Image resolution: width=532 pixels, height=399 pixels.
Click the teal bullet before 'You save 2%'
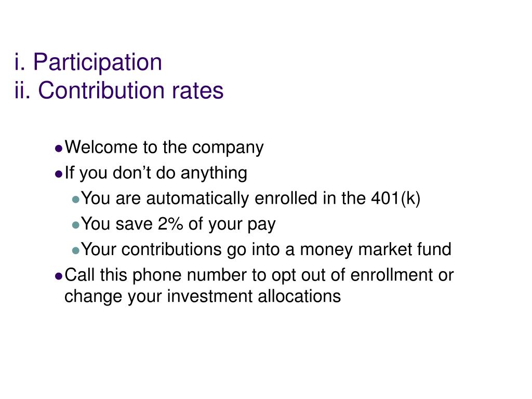(x=76, y=225)
